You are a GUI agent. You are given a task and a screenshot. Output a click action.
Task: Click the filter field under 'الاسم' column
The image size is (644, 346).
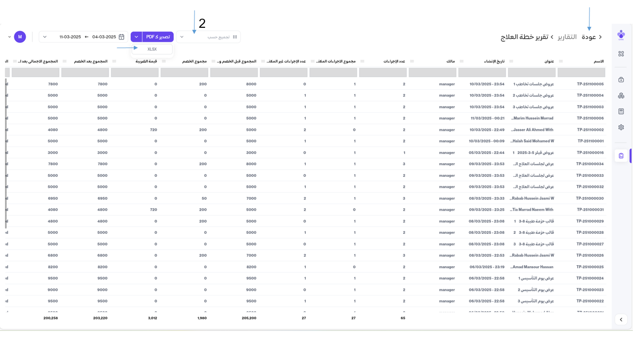tap(581, 72)
